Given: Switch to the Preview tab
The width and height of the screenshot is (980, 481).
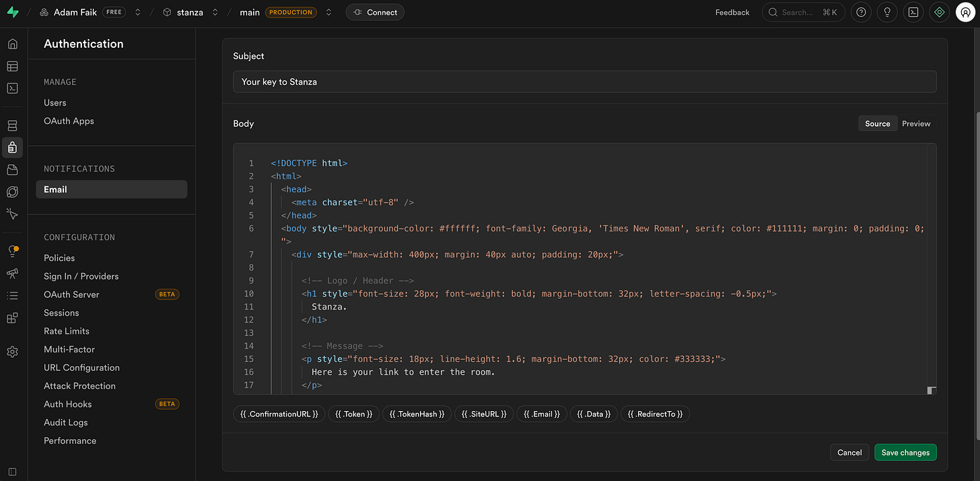Looking at the screenshot, I should pos(916,123).
